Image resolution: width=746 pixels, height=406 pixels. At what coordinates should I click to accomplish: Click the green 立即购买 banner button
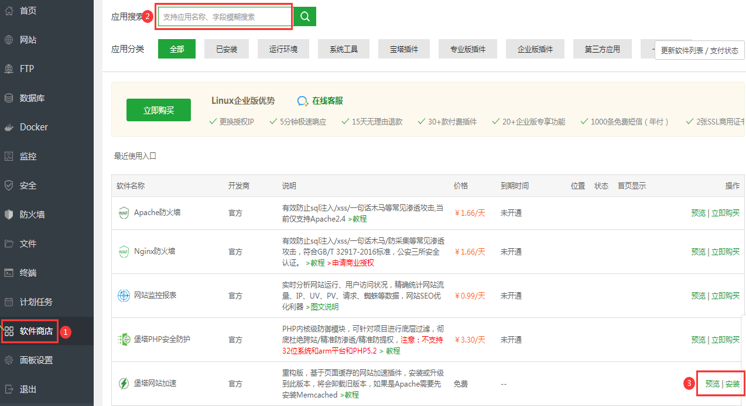[158, 110]
